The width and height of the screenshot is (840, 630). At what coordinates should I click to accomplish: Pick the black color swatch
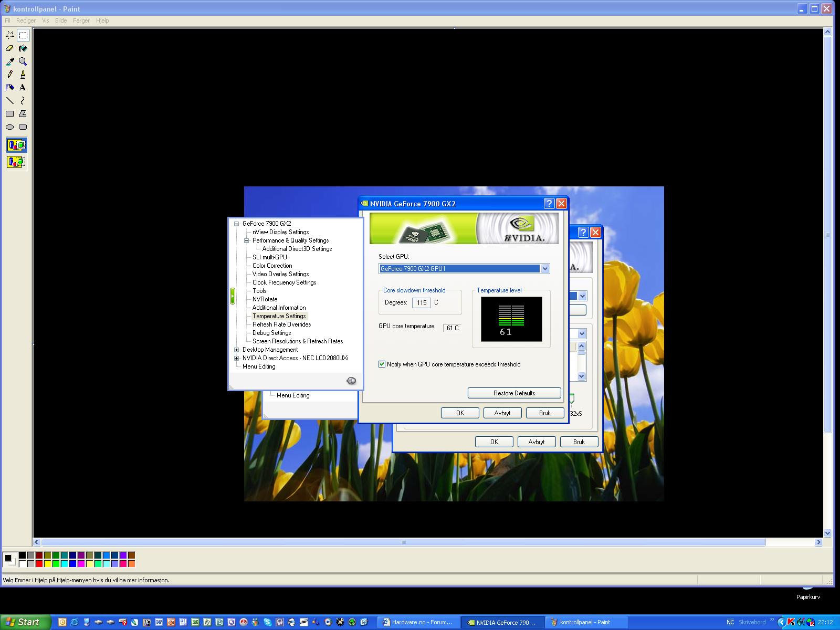[x=22, y=555]
